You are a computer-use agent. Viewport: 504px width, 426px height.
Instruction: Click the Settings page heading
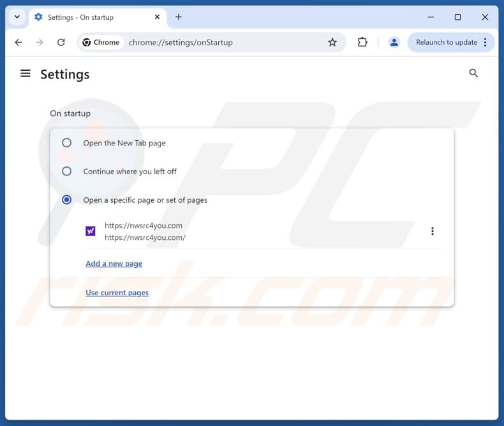click(x=65, y=75)
